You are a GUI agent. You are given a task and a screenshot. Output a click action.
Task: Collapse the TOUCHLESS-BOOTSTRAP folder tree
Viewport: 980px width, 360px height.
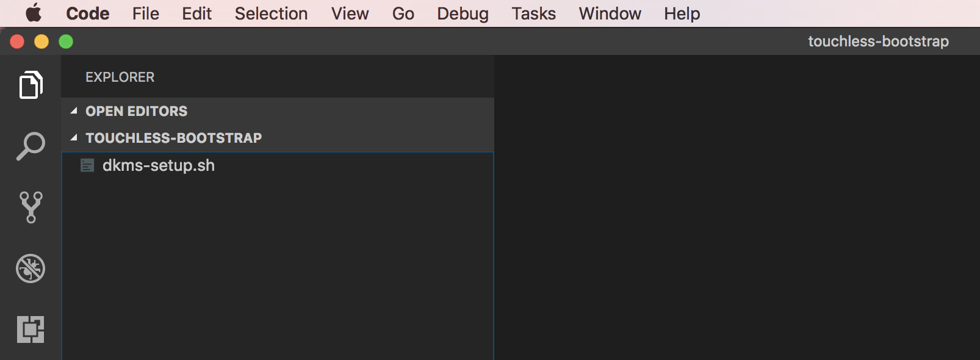74,138
